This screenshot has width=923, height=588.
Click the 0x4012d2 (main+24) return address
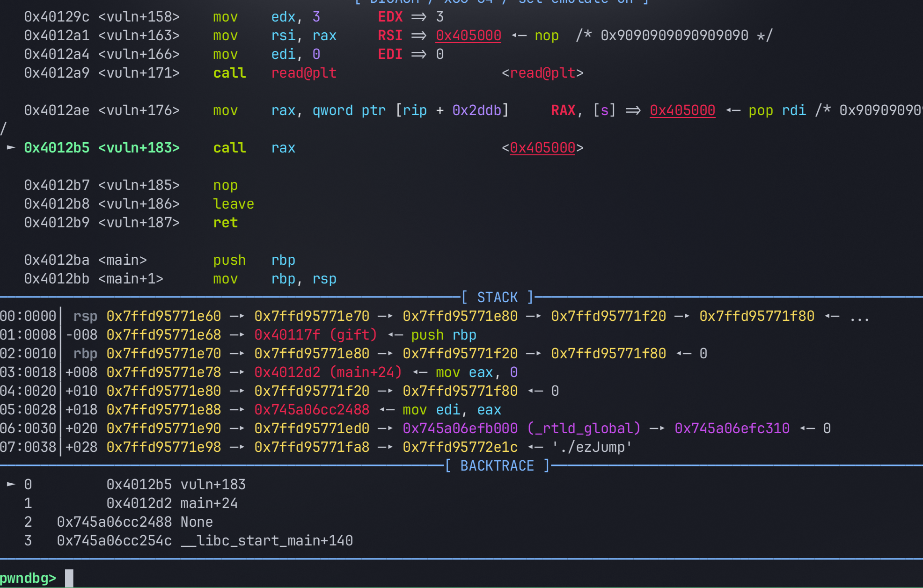click(x=328, y=372)
